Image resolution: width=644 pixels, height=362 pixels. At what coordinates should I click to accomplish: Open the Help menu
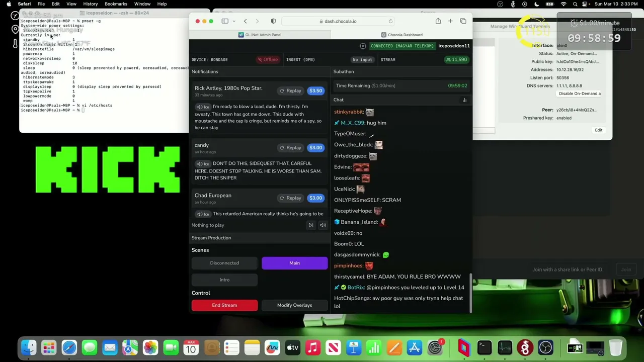162,4
